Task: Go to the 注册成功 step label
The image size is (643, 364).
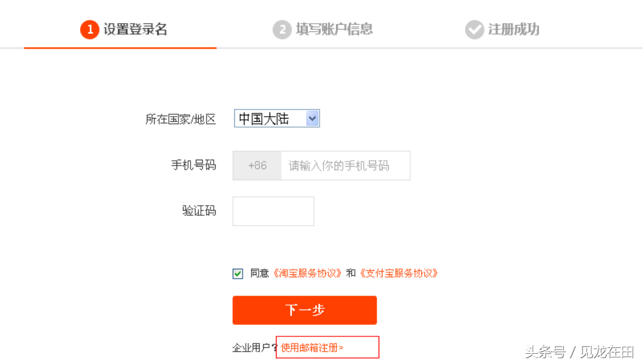Action: [x=513, y=29]
